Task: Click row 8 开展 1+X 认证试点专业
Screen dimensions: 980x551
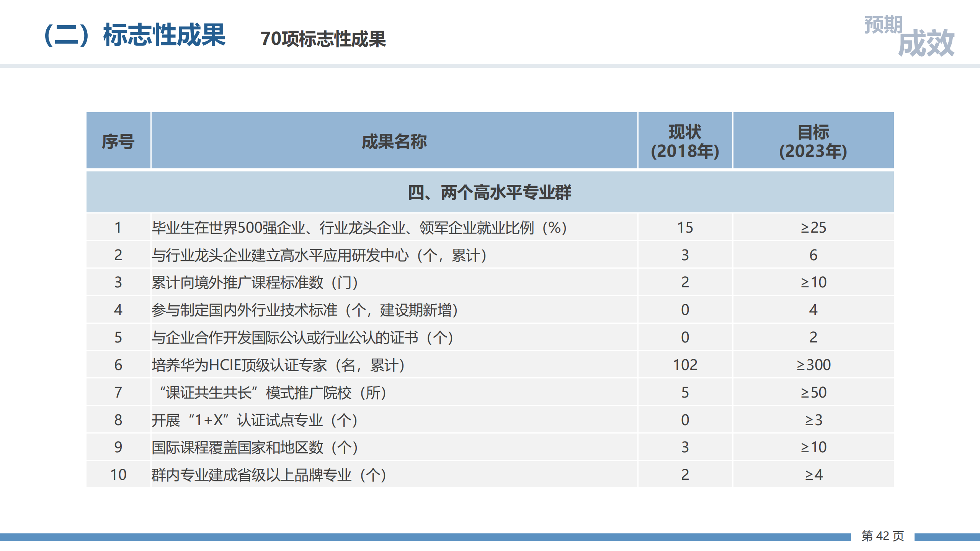Action: click(x=255, y=420)
